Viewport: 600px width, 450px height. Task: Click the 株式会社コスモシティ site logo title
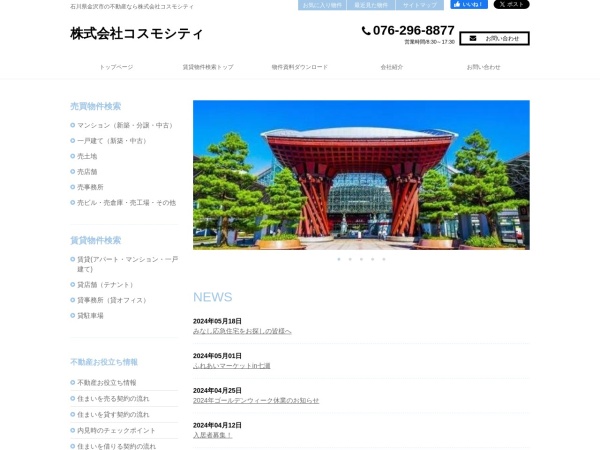136,34
